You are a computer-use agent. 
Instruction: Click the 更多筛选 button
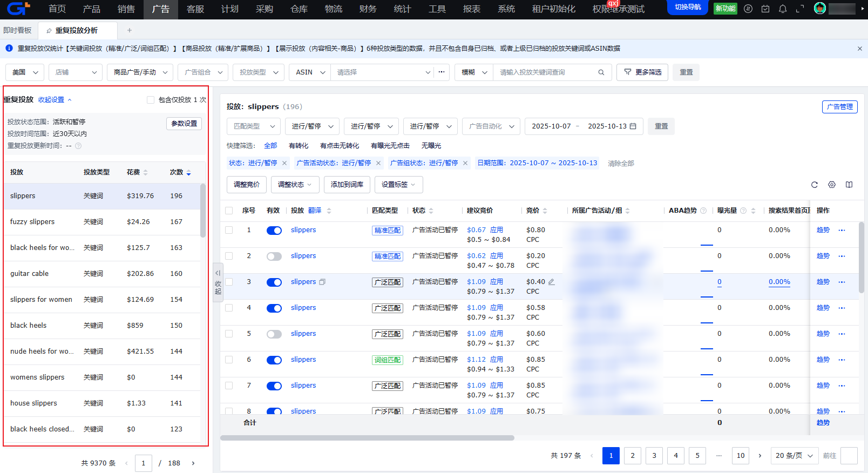click(x=642, y=72)
